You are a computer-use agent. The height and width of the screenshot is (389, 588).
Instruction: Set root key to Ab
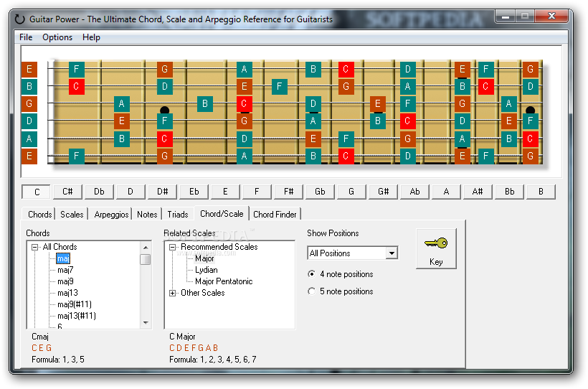point(414,192)
